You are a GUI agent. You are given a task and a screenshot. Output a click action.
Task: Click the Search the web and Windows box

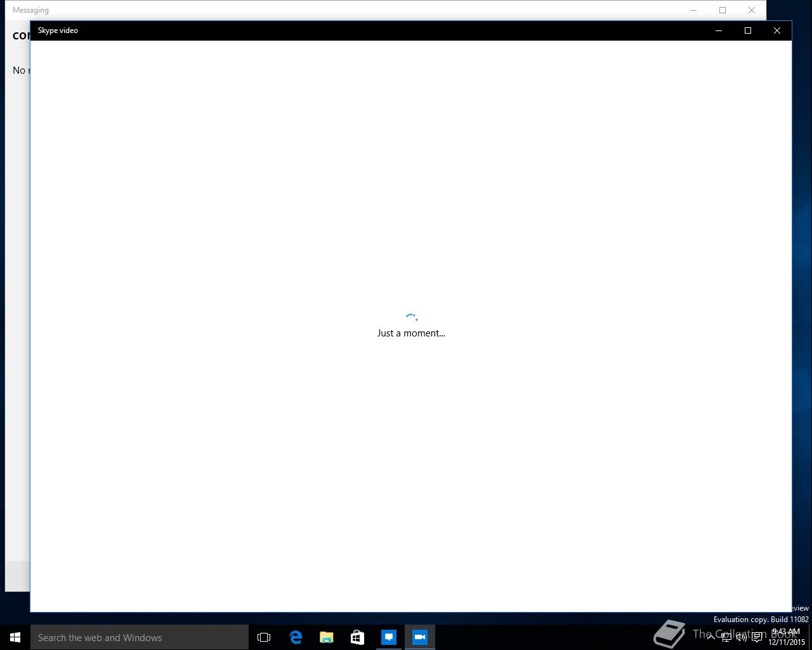click(140, 637)
